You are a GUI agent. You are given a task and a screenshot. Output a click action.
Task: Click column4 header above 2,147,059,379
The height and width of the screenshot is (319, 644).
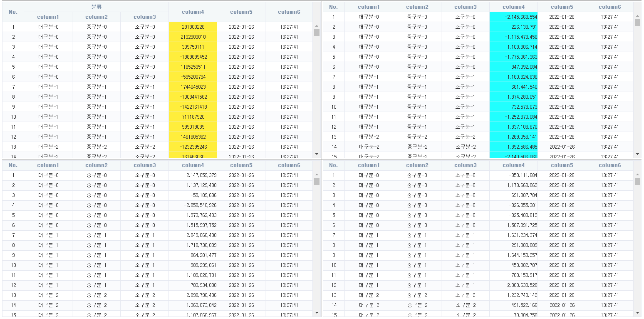[x=193, y=165]
